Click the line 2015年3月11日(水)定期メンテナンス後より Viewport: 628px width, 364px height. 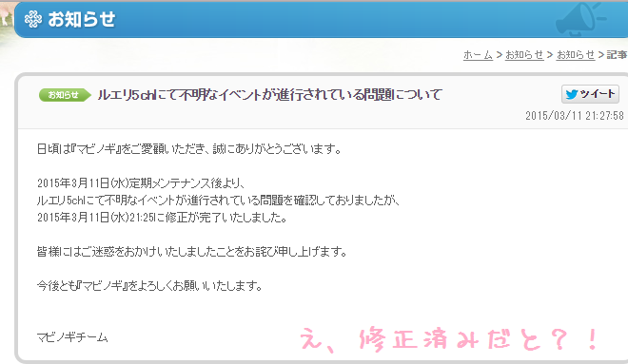tap(141, 183)
